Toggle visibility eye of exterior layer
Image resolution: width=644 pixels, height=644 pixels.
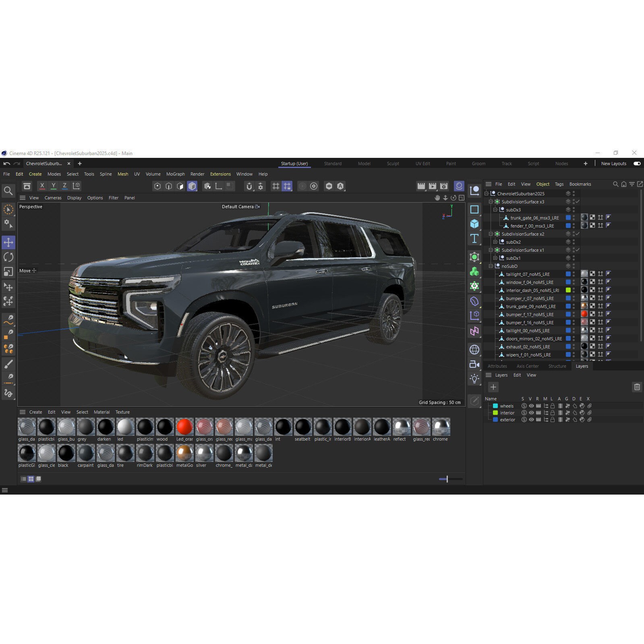point(531,420)
